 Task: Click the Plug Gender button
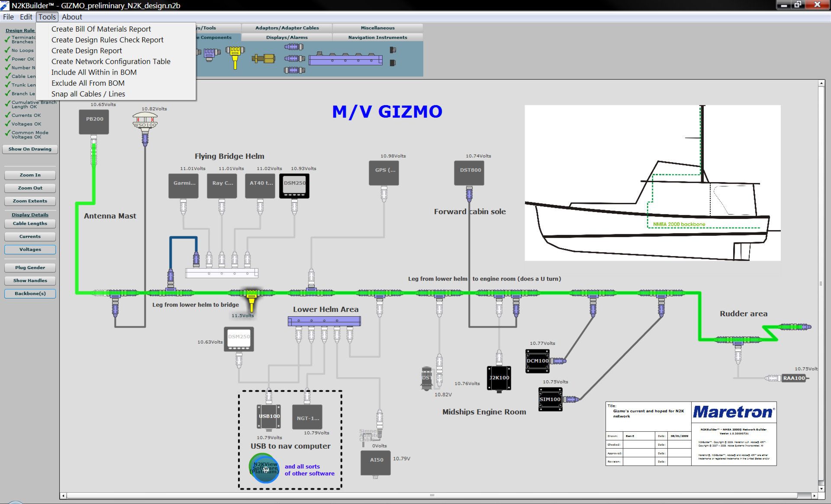(30, 268)
